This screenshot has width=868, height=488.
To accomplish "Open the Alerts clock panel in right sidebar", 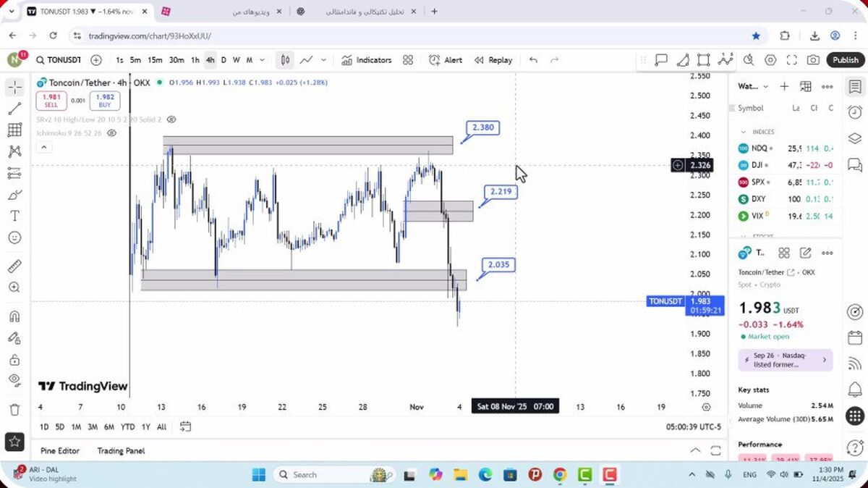I will 855,112.
